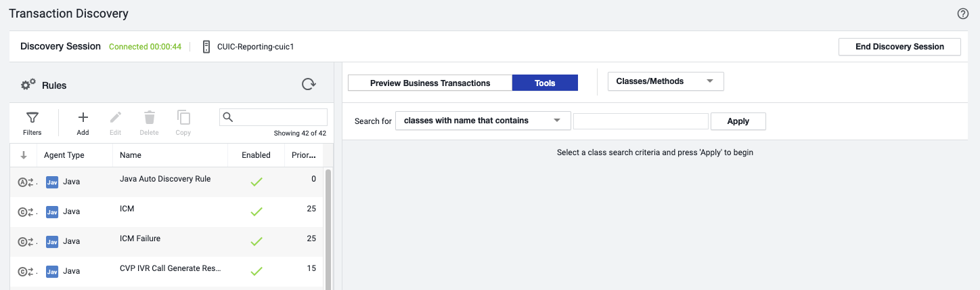Click the Apply button
Viewport: 980px width, 290px height.
(x=738, y=121)
